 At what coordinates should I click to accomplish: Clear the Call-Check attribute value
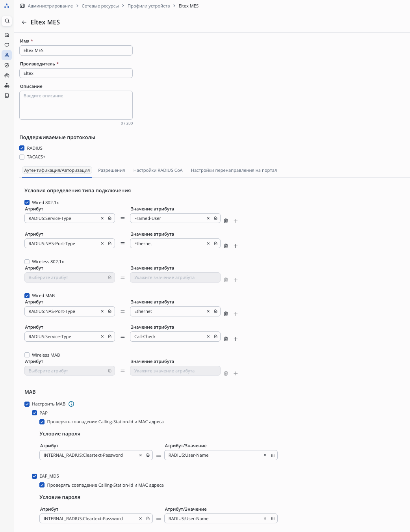(208, 337)
